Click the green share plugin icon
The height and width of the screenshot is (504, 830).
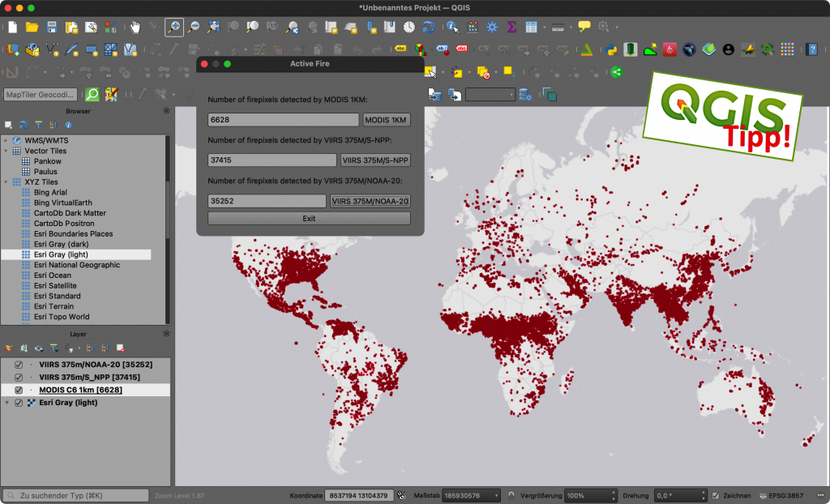(617, 73)
